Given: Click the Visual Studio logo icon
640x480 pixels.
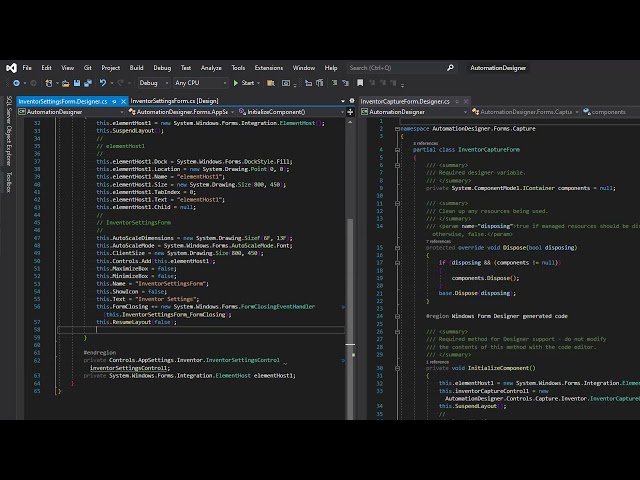Looking at the screenshot, I should click(11, 68).
